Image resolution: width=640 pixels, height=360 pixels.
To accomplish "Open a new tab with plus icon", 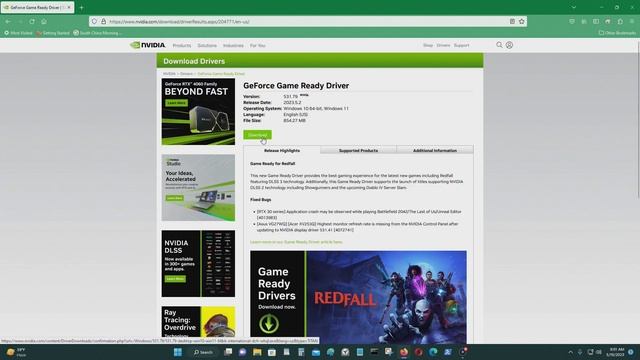I will pos(82,7).
